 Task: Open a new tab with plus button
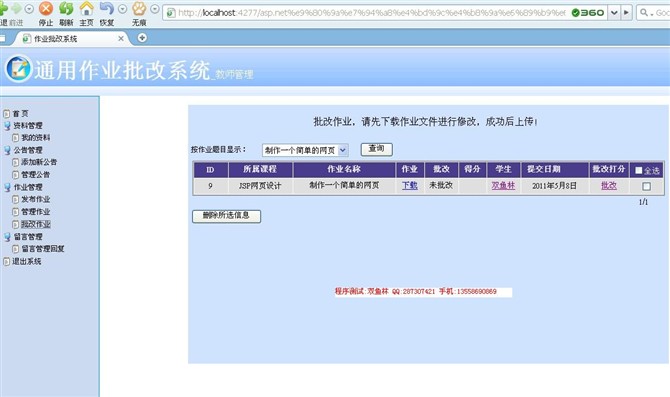tap(142, 38)
